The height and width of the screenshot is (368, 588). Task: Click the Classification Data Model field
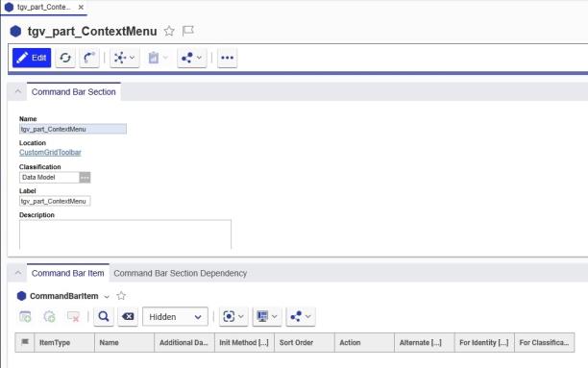49,178
